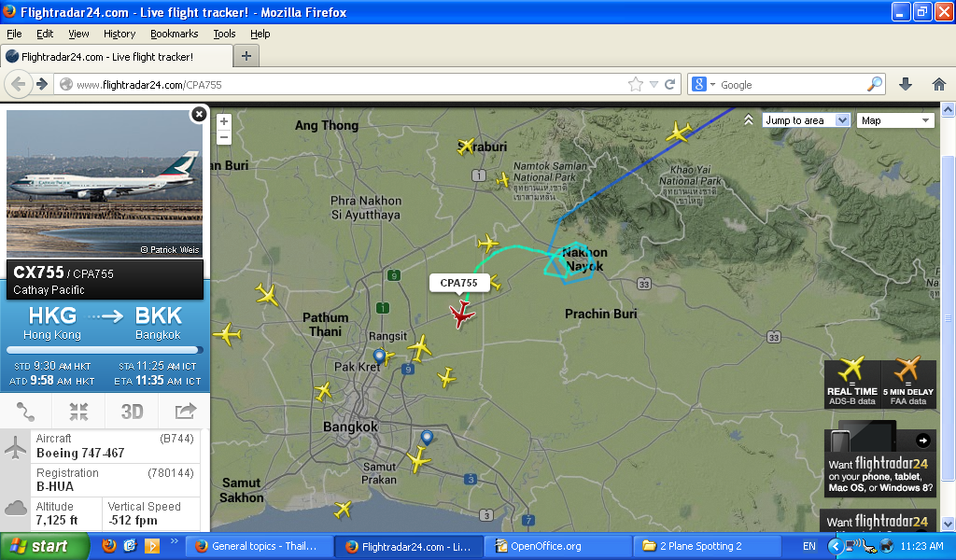This screenshot has height=560, width=956.
Task: Select the yellow plane at the map's left edge
Action: [228, 334]
